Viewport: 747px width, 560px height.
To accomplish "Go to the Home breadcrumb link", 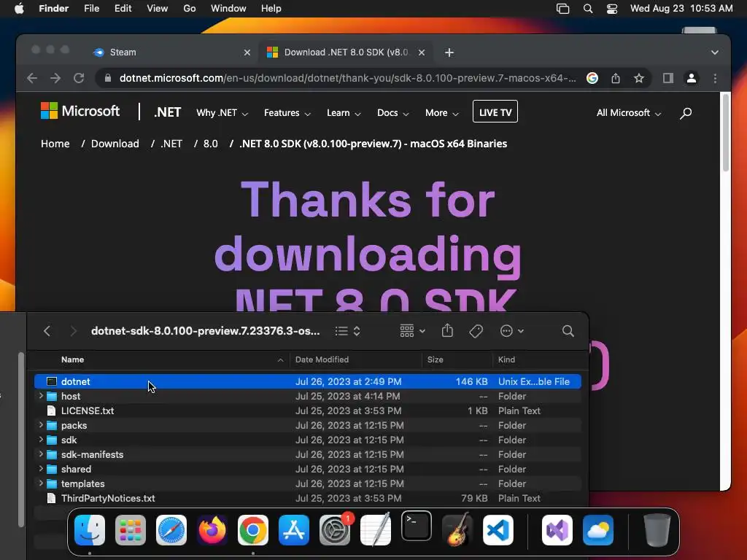I will point(55,144).
